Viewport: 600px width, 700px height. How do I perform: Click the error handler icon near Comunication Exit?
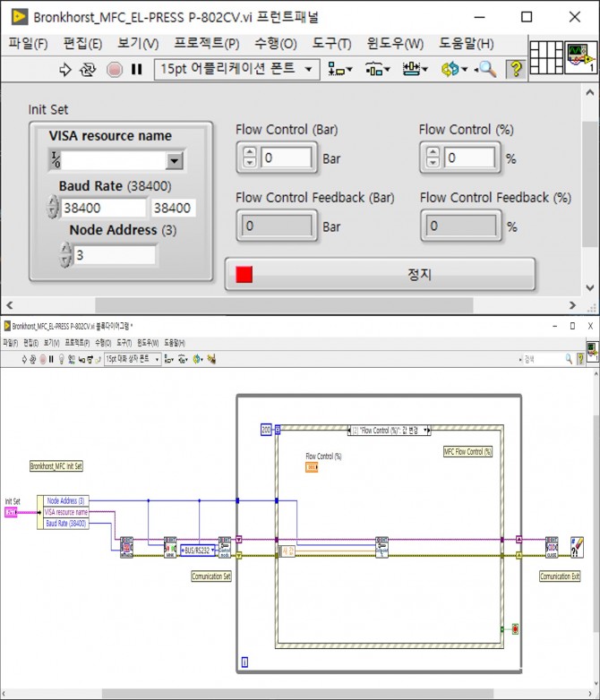point(578,547)
